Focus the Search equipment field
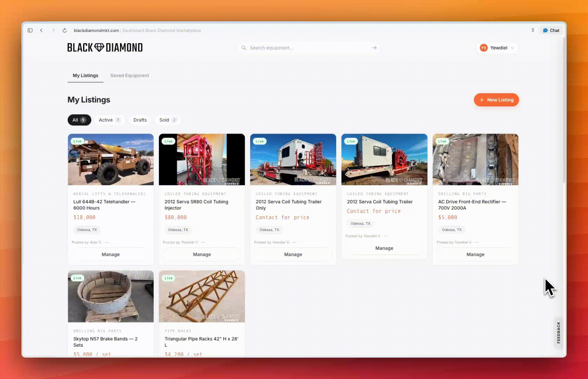588x379 pixels. [x=309, y=48]
